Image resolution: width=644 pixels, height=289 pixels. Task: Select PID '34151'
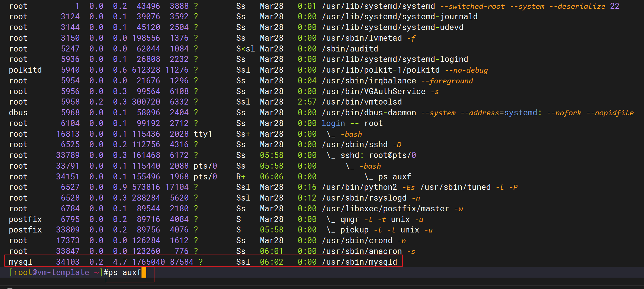[68, 177]
